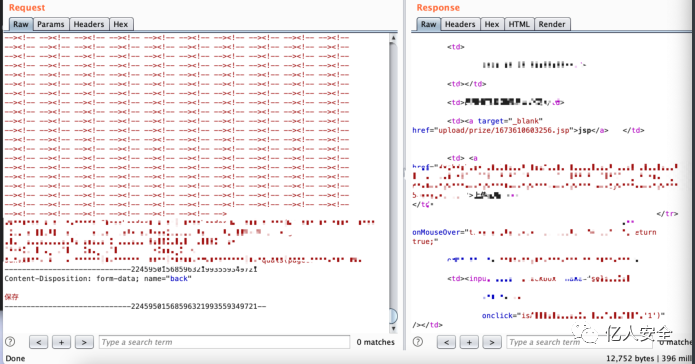Open the Response Hex tab
Screen dimensions: 695x364
point(492,24)
